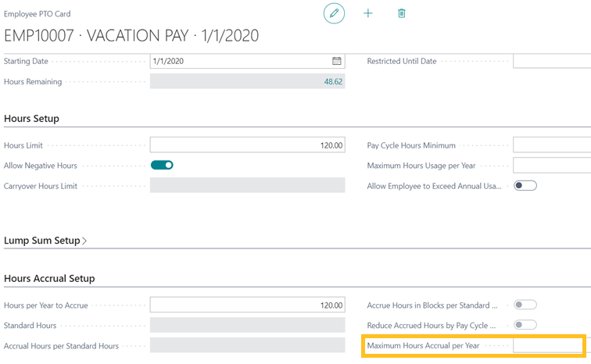Click the trash can delete icon
591x364 pixels.
402,13
